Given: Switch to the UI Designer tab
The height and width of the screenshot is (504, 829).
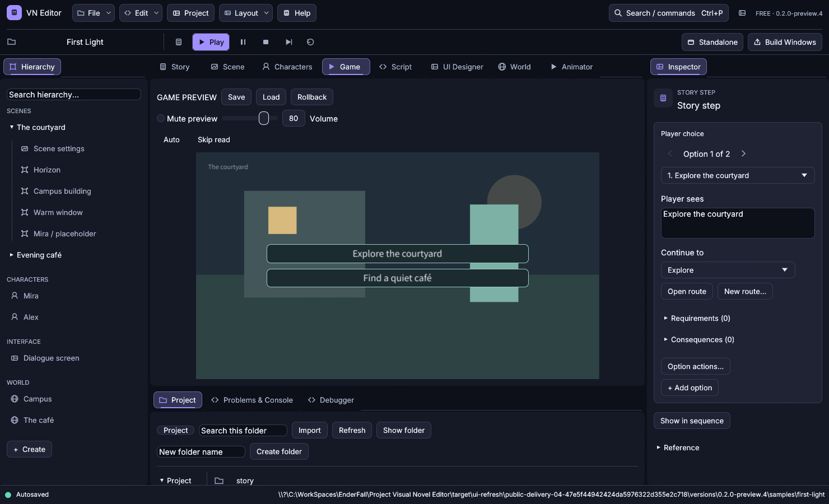Looking at the screenshot, I should tap(457, 67).
